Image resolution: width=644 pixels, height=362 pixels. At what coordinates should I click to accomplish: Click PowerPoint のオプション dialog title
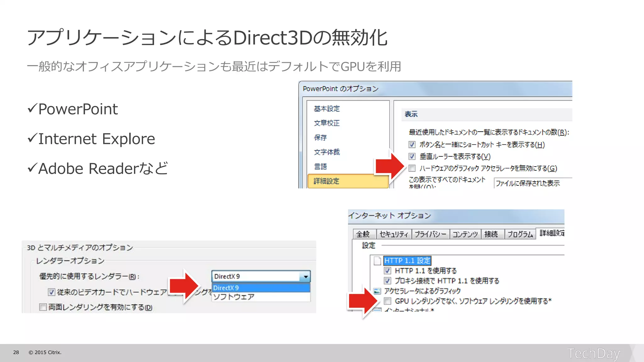[341, 89]
